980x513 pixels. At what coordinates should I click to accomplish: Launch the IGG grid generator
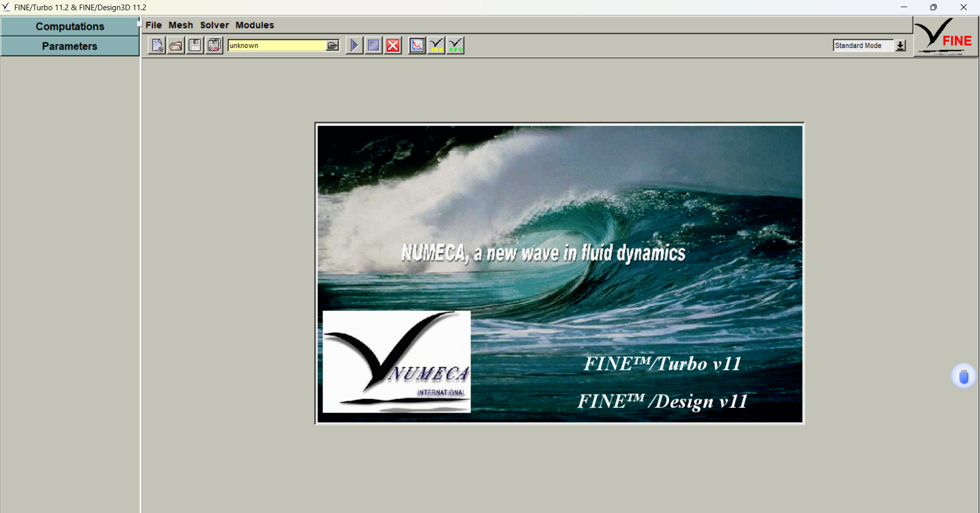coord(436,45)
